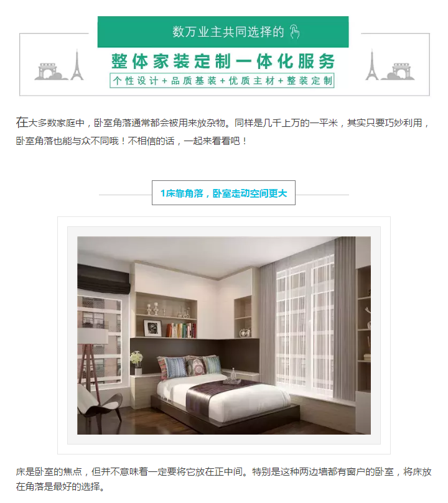Click the left Eiffel Tower illustration
This screenshot has height=503, width=448.
(x=77, y=65)
